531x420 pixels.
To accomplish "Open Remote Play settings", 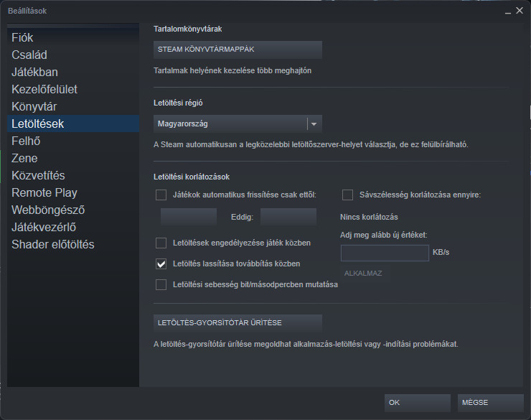I will tap(44, 192).
